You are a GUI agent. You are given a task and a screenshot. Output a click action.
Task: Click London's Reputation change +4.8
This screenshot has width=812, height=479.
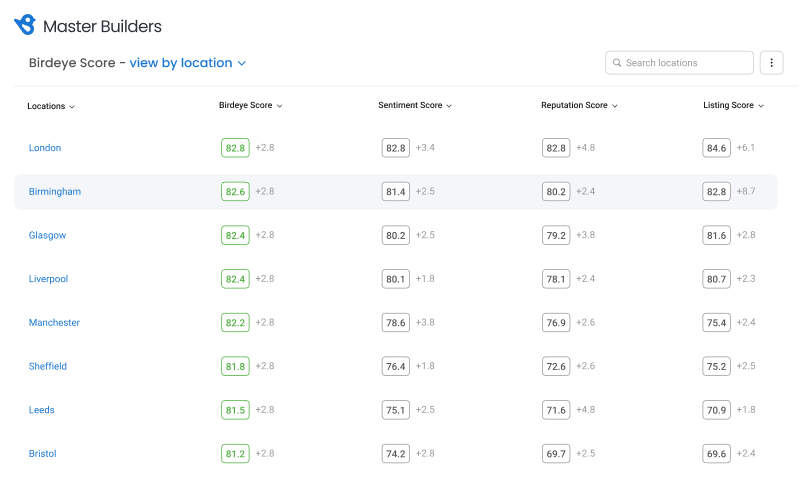click(586, 148)
